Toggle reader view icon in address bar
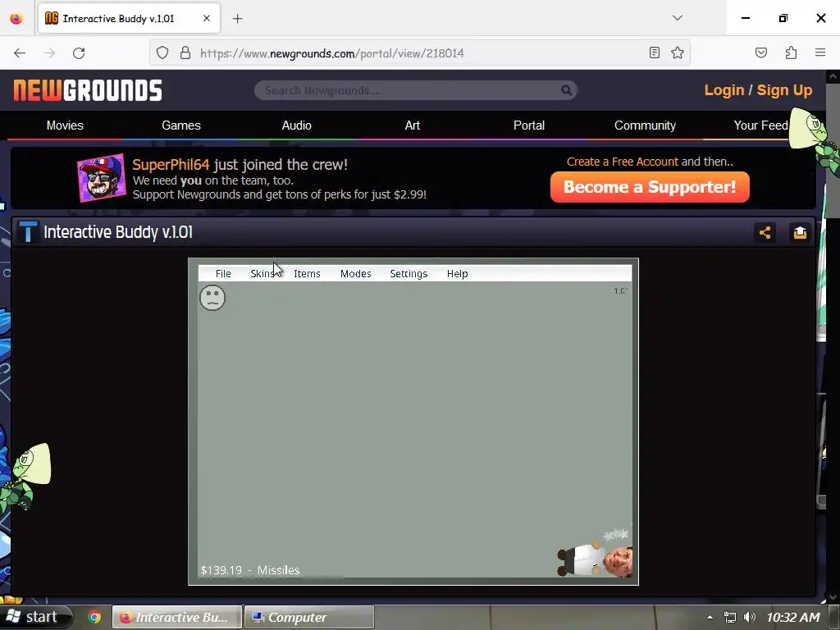840x630 pixels. coord(654,52)
